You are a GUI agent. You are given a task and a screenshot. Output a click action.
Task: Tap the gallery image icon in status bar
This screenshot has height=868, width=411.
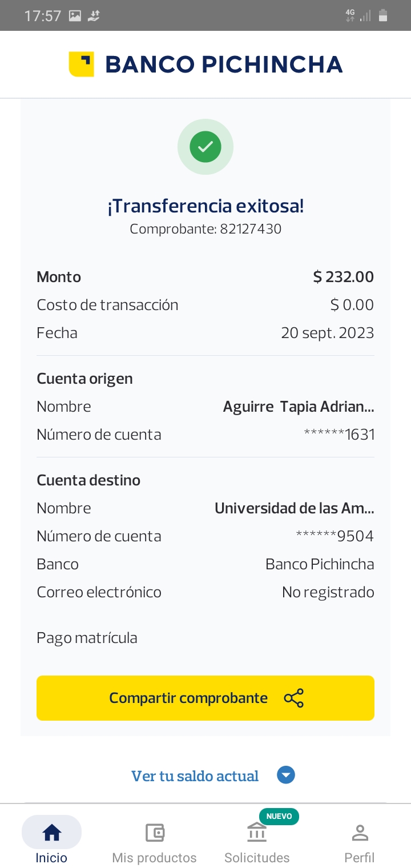click(x=75, y=16)
